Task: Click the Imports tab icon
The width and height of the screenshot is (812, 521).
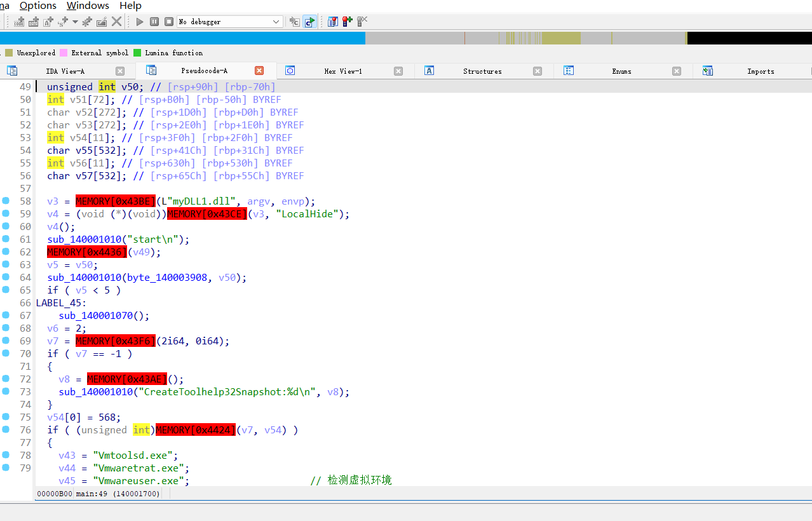Action: point(707,71)
